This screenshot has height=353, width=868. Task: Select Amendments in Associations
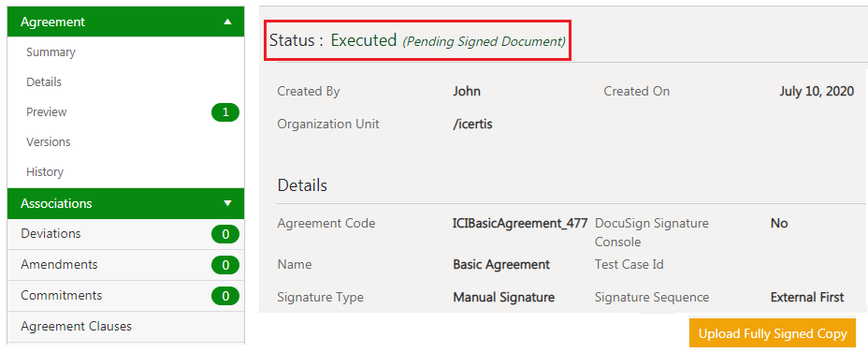[59, 264]
